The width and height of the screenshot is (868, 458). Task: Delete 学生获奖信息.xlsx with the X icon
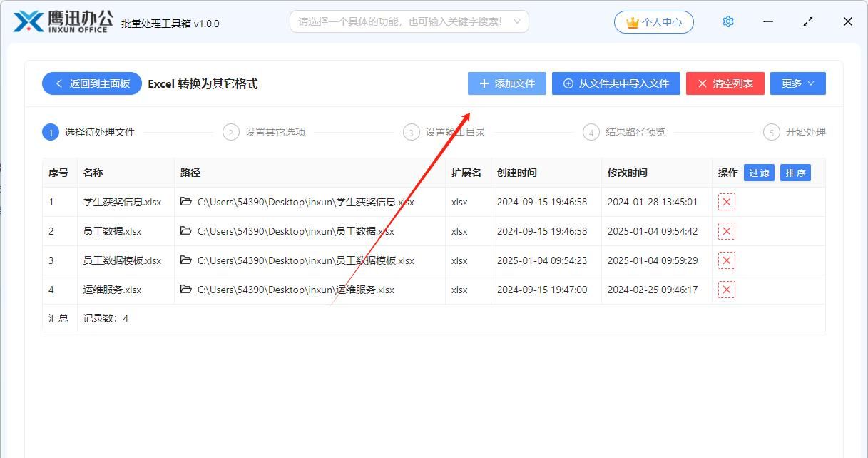pos(726,202)
